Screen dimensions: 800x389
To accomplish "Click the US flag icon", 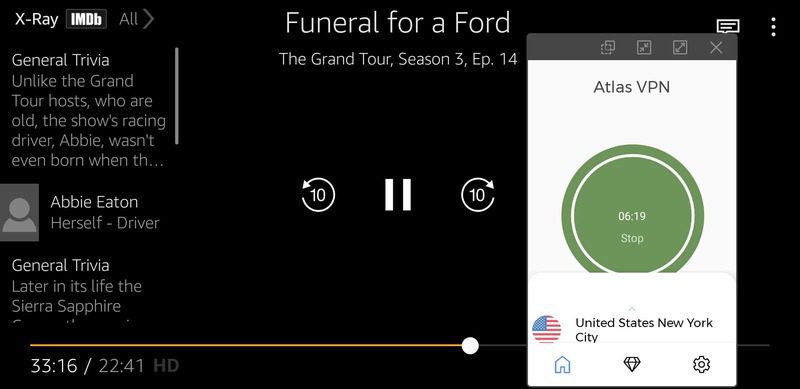I will tap(546, 329).
